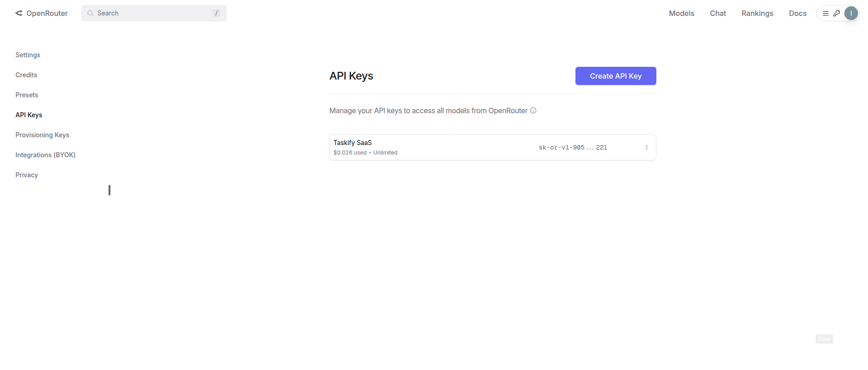This screenshot has height=370, width=868.
Task: Click the Taskify SaaS key name
Action: (352, 143)
